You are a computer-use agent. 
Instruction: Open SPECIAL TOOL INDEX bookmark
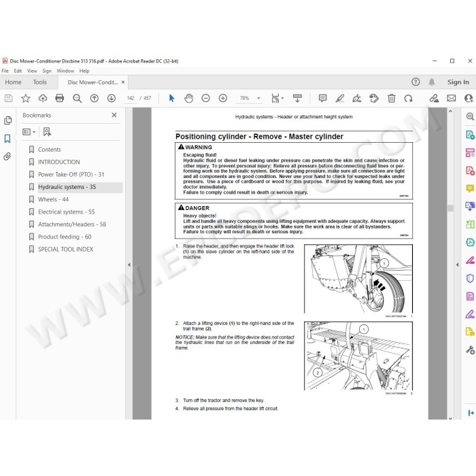tap(65, 249)
